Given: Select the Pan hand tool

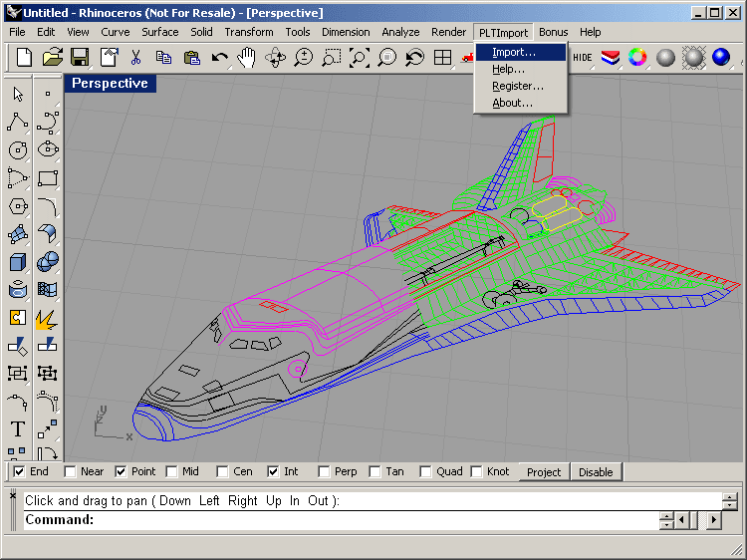Looking at the screenshot, I should point(246,58).
